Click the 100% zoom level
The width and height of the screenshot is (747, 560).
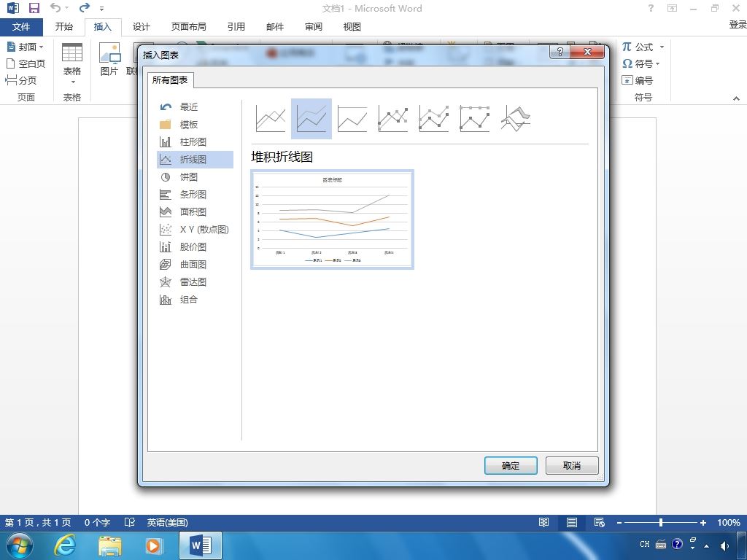coord(729,522)
